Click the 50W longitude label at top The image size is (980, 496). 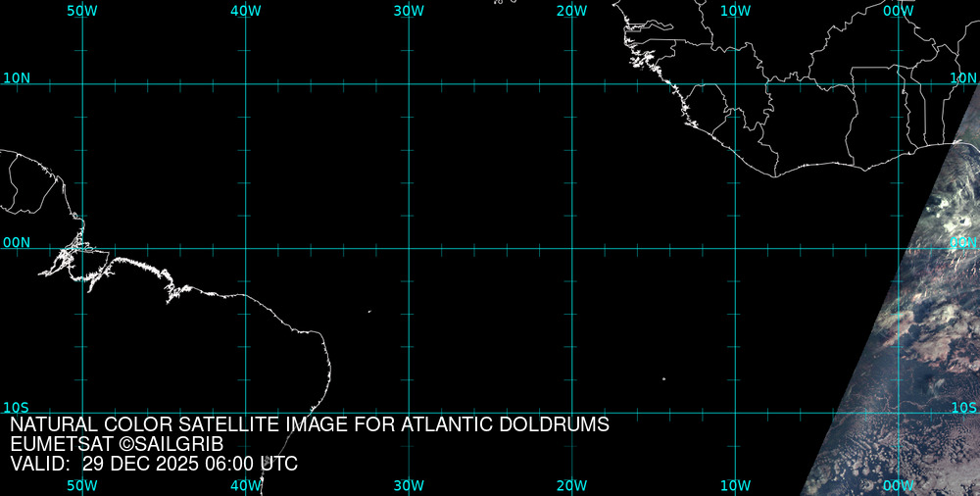click(82, 10)
